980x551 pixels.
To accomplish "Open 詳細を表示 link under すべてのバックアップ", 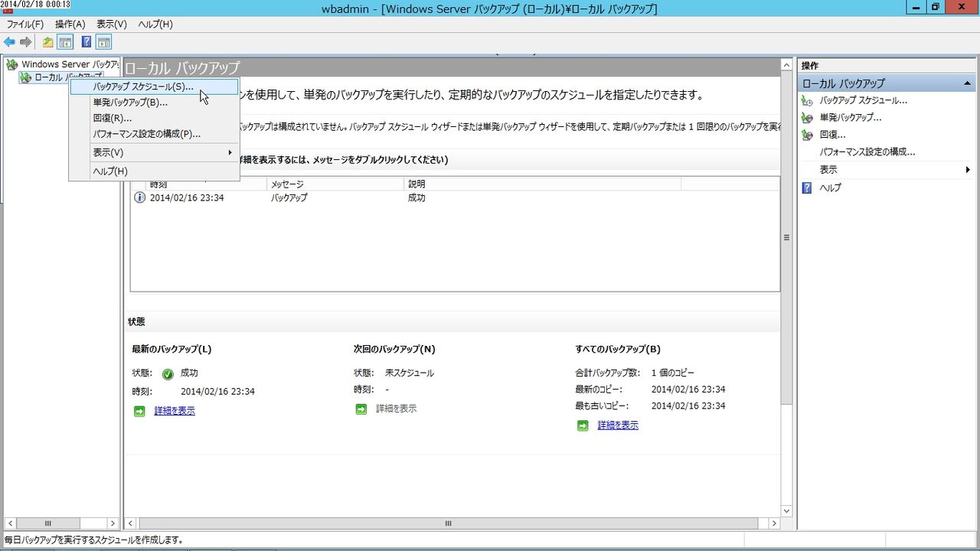I will pyautogui.click(x=618, y=425).
